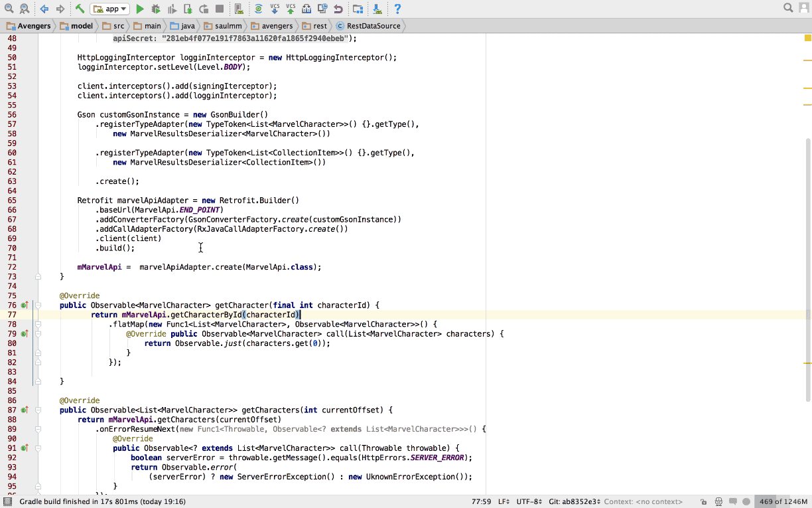This screenshot has height=508, width=812.
Task: Click the yellow inspection status square above the scrollbar
Action: coord(807,39)
